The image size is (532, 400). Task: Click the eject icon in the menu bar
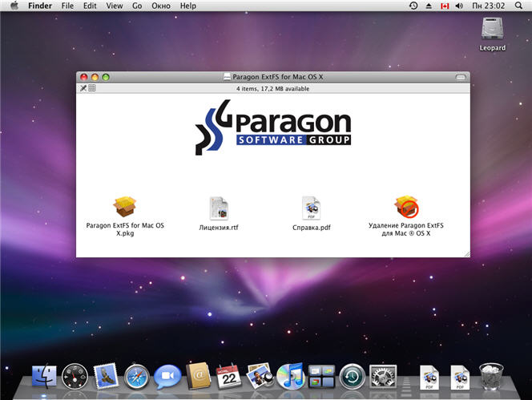pyautogui.click(x=429, y=6)
